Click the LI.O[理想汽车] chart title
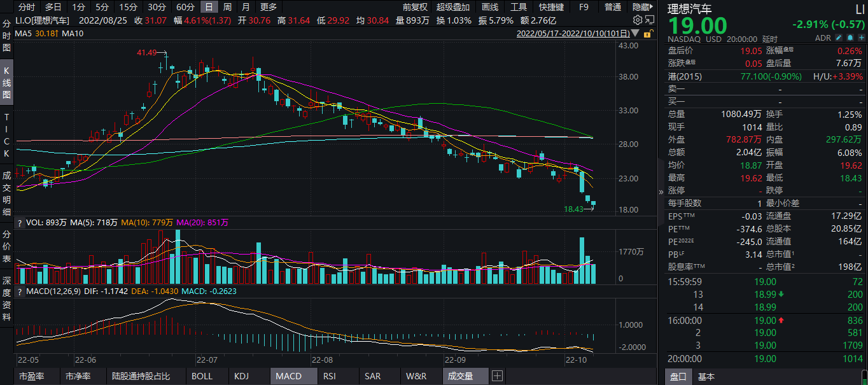 click(x=43, y=20)
